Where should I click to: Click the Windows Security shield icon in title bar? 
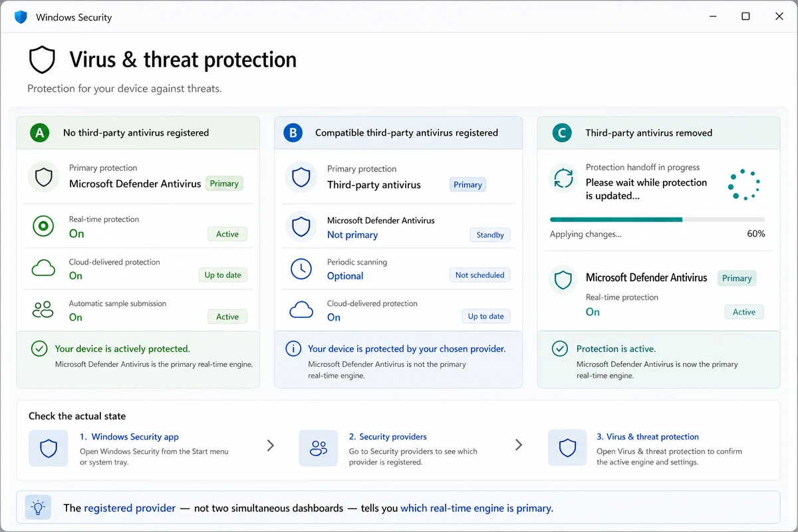(x=21, y=17)
